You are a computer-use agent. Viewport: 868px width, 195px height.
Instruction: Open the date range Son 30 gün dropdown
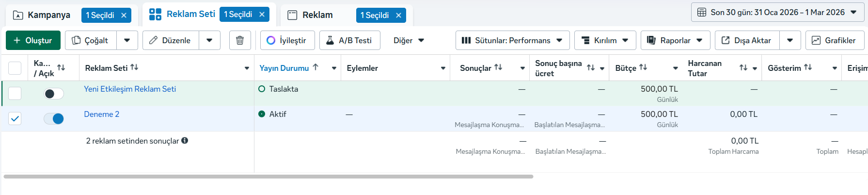coord(777,13)
